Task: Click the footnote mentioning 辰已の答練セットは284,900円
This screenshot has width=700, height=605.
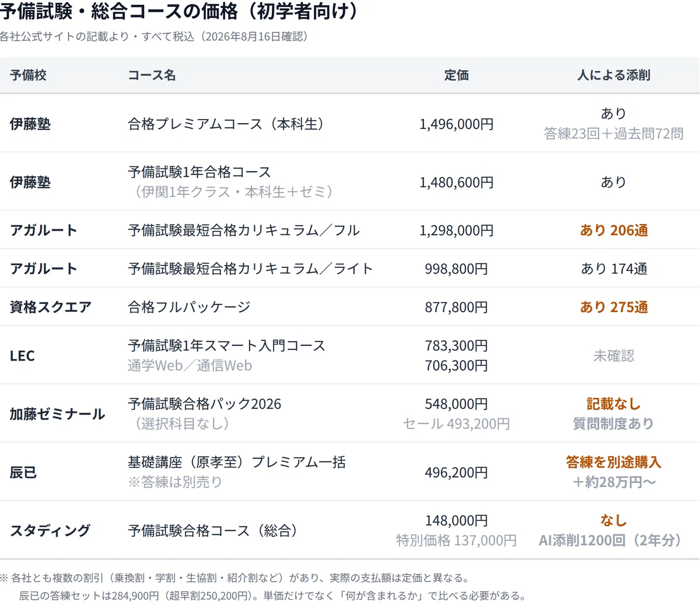Action: coord(272,596)
